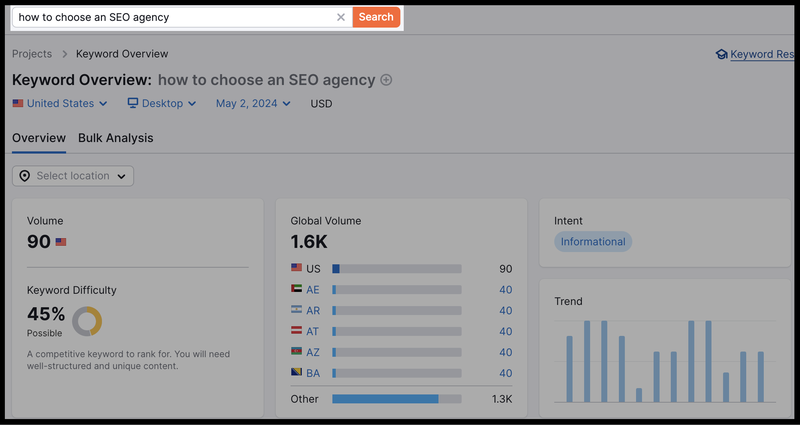Viewport: 800px width, 425px height.
Task: Click the 1.3K Other volume value
Action: [x=502, y=399]
